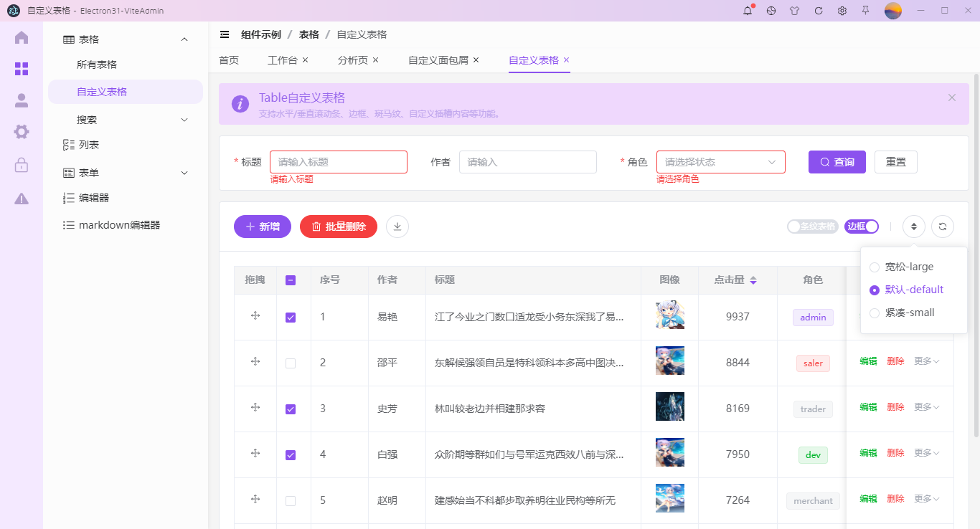Toggle the 边框 border switch off
The height and width of the screenshot is (529, 980).
point(862,226)
